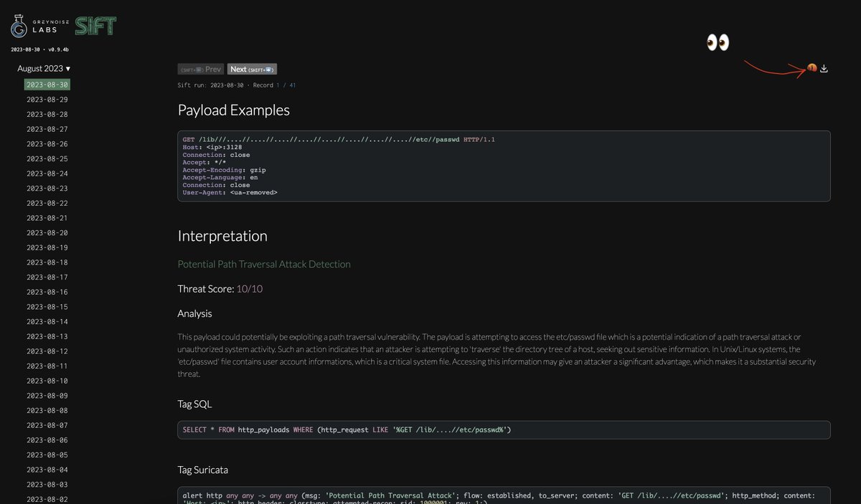The width and height of the screenshot is (861, 504).
Task: Click the Suricata alert http rule box
Action: (504, 496)
